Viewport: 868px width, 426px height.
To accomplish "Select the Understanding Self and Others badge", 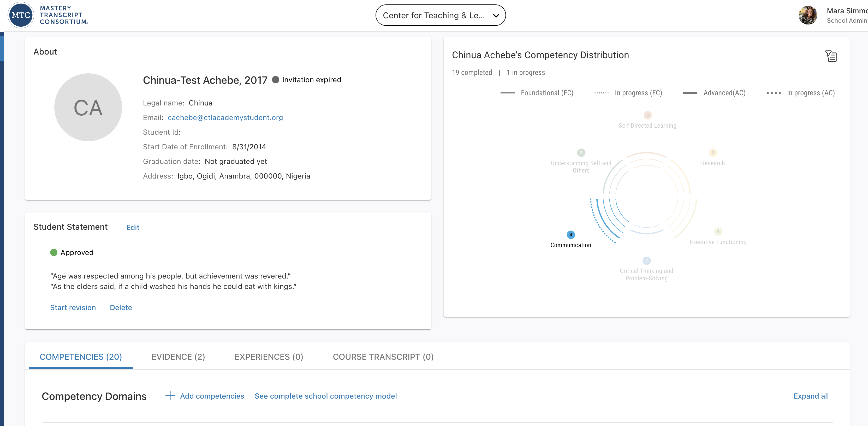I will tap(581, 153).
